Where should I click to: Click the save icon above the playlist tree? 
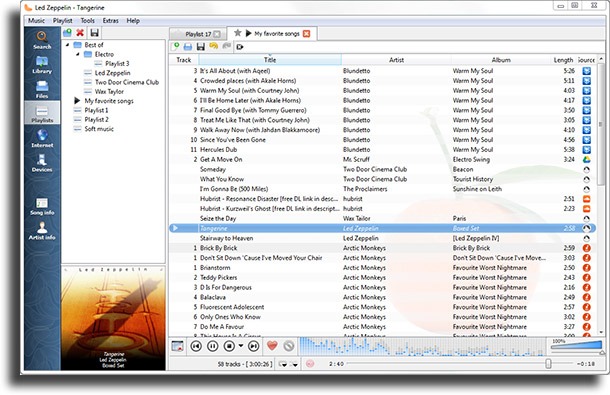point(94,33)
